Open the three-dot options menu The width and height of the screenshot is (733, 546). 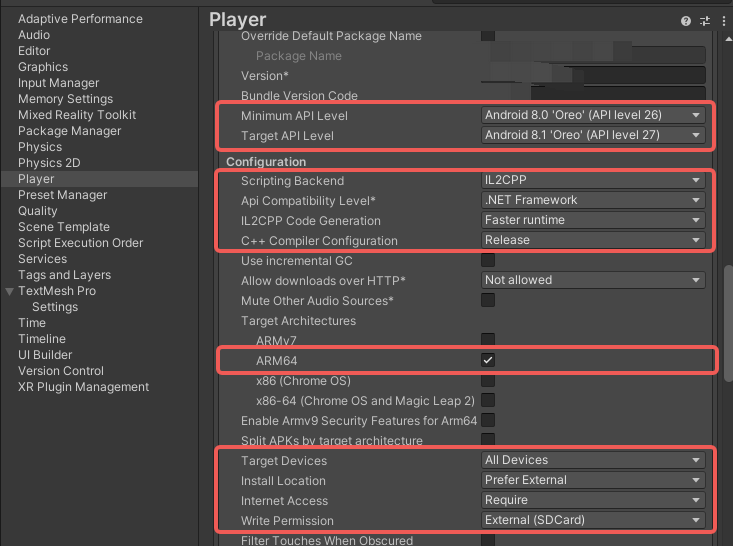pos(723,21)
